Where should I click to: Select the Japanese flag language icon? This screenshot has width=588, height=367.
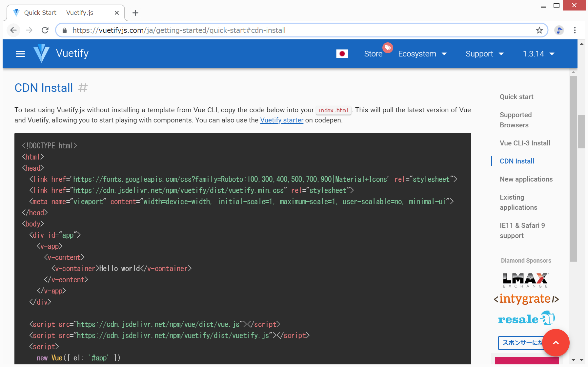tap(342, 54)
